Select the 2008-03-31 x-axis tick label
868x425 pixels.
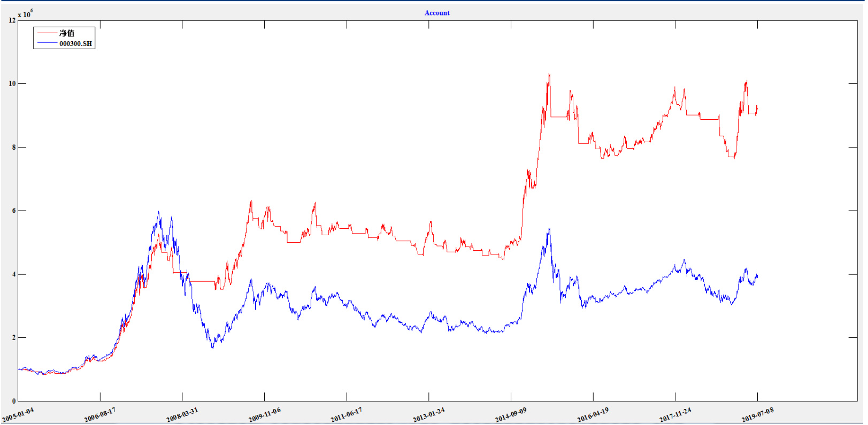coord(182,415)
